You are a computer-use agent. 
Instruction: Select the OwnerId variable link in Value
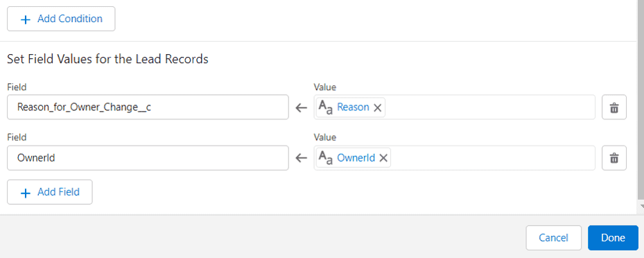(x=356, y=158)
